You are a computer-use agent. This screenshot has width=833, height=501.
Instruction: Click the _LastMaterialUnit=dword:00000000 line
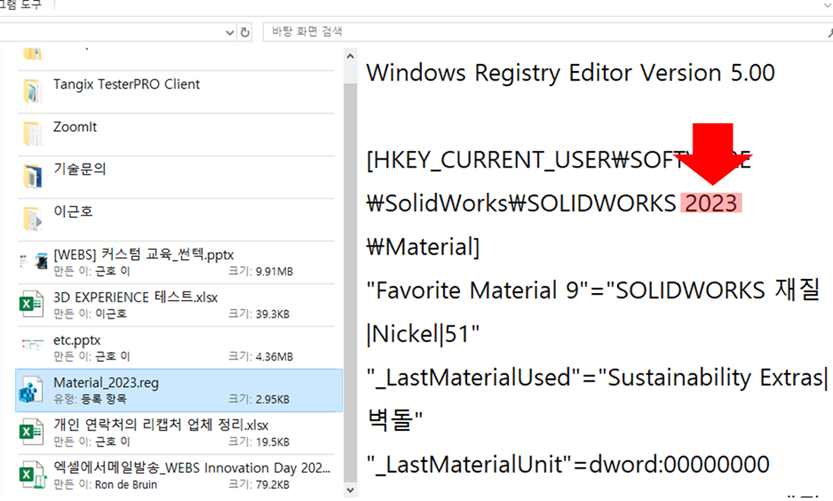(x=568, y=464)
